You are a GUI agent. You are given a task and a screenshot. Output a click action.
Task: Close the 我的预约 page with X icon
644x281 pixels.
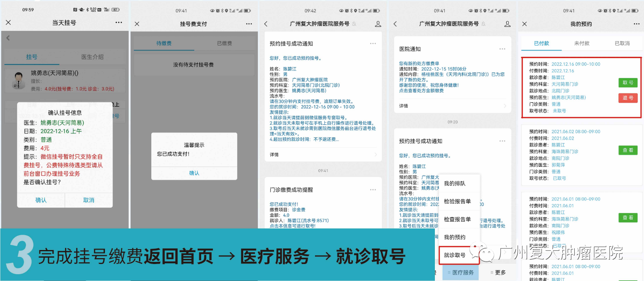pos(524,24)
